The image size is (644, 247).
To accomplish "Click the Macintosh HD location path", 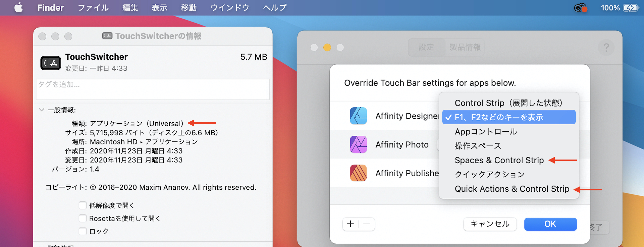I will 144,142.
